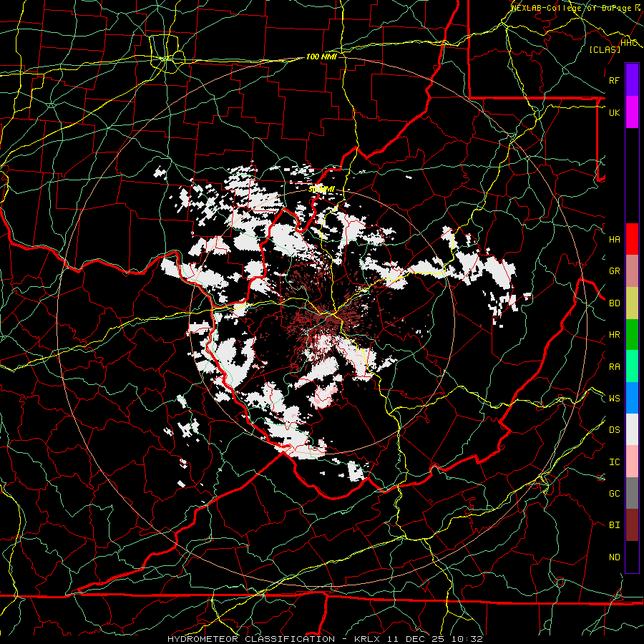Image resolution: width=644 pixels, height=644 pixels.
Task: Click the HA legend label
Action: [615, 239]
